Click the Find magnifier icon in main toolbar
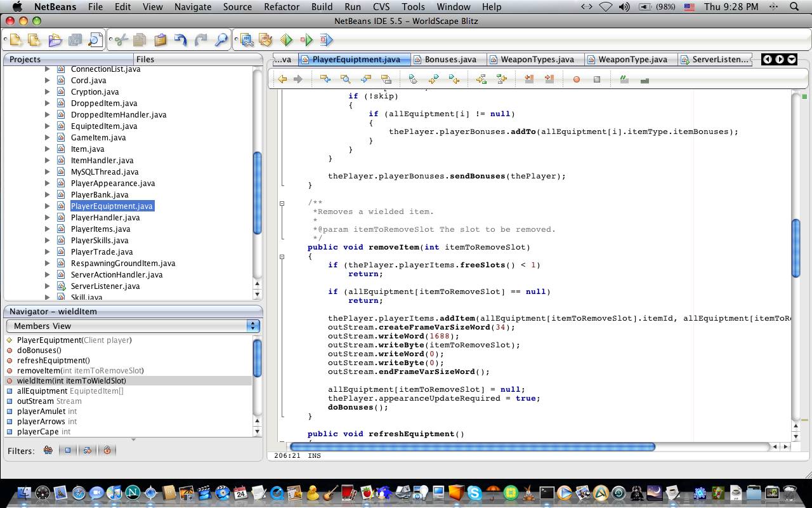This screenshot has width=812, height=508. pos(221,41)
